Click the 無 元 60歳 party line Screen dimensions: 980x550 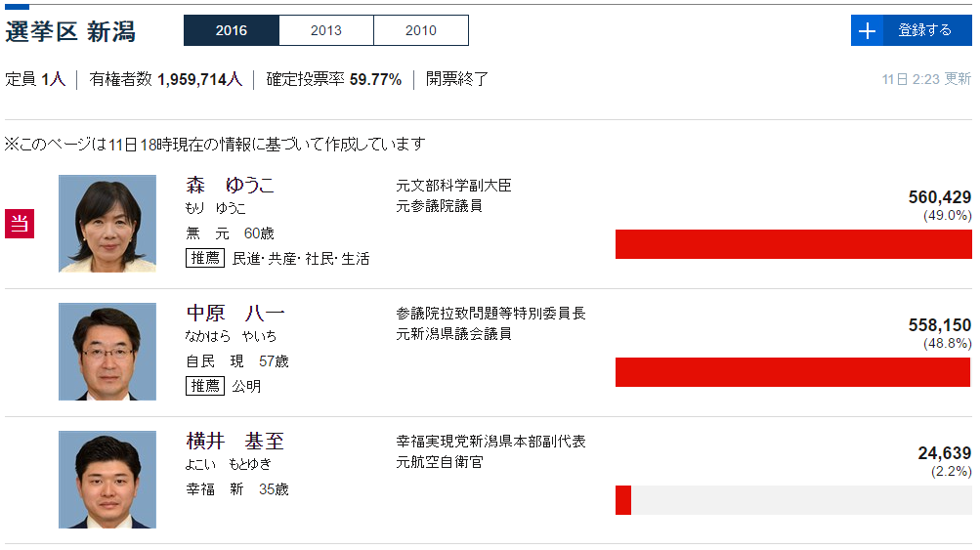pos(230,233)
